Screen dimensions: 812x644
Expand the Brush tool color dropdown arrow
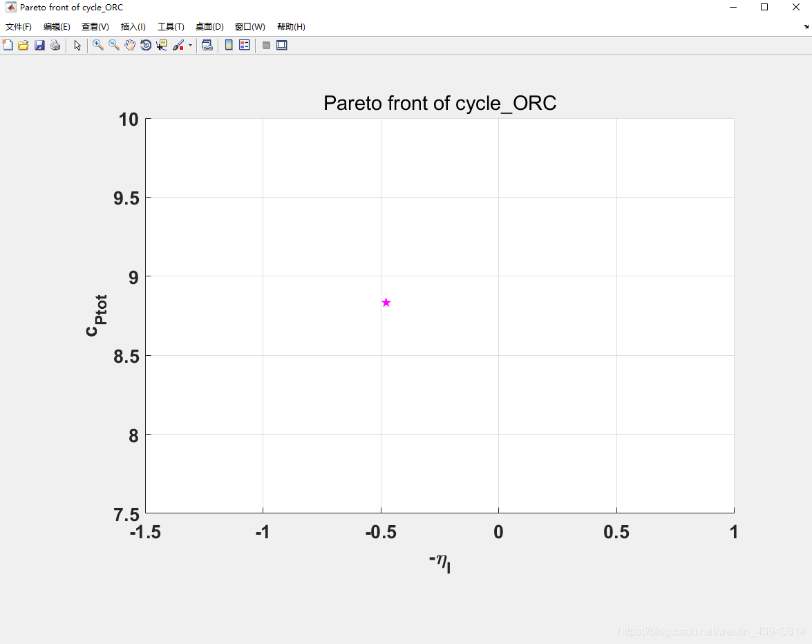point(190,46)
